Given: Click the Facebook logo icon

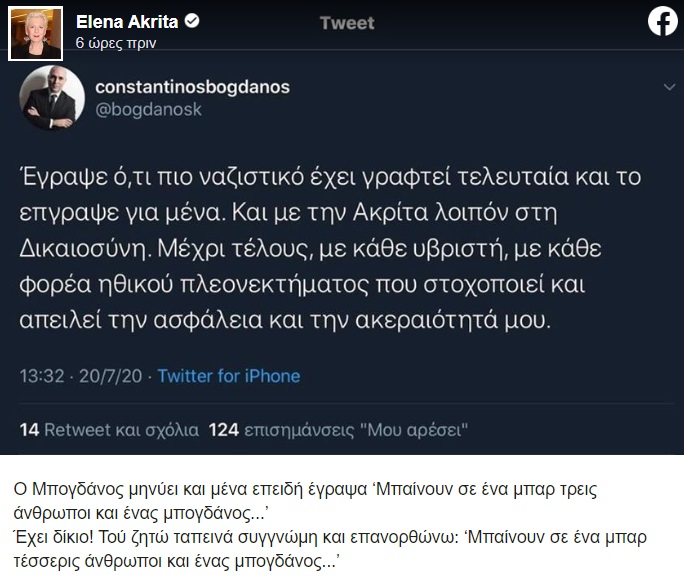Looking at the screenshot, I should coord(662,21).
